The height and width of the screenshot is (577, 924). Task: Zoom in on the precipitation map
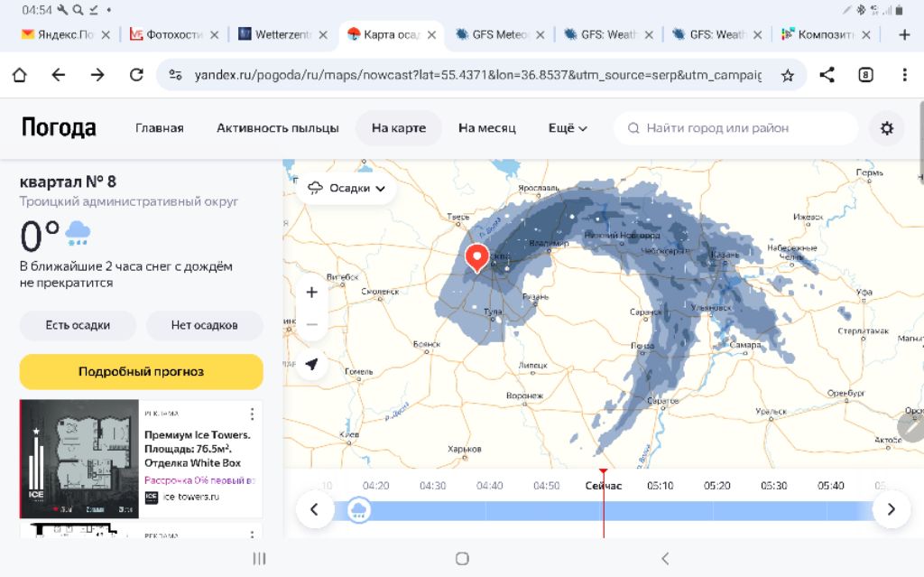[311, 292]
